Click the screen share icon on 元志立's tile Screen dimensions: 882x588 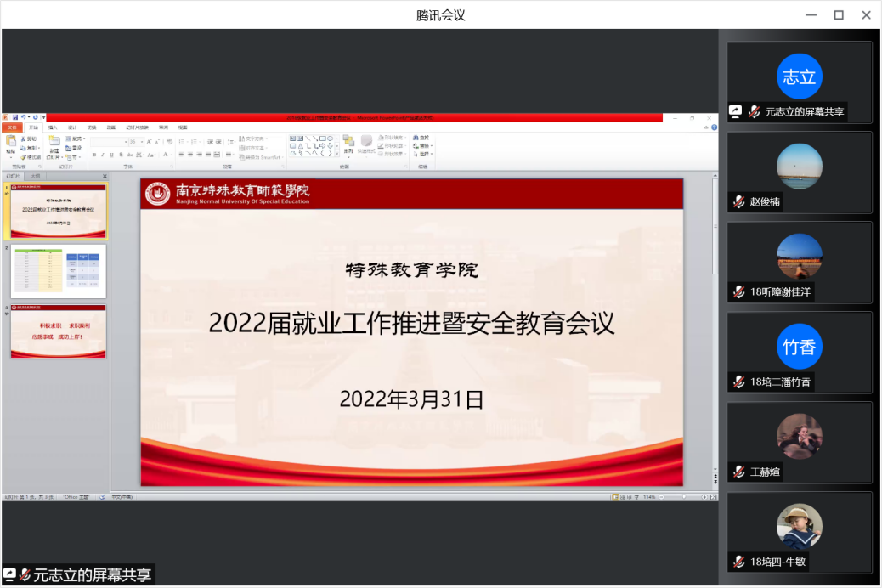pyautogui.click(x=736, y=111)
